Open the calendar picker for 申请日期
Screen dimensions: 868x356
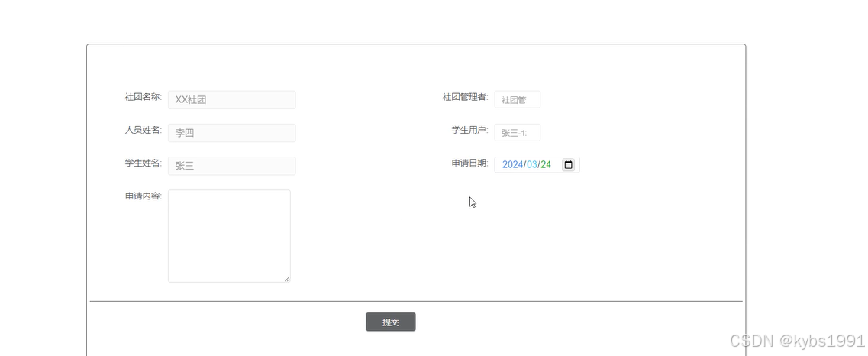568,164
